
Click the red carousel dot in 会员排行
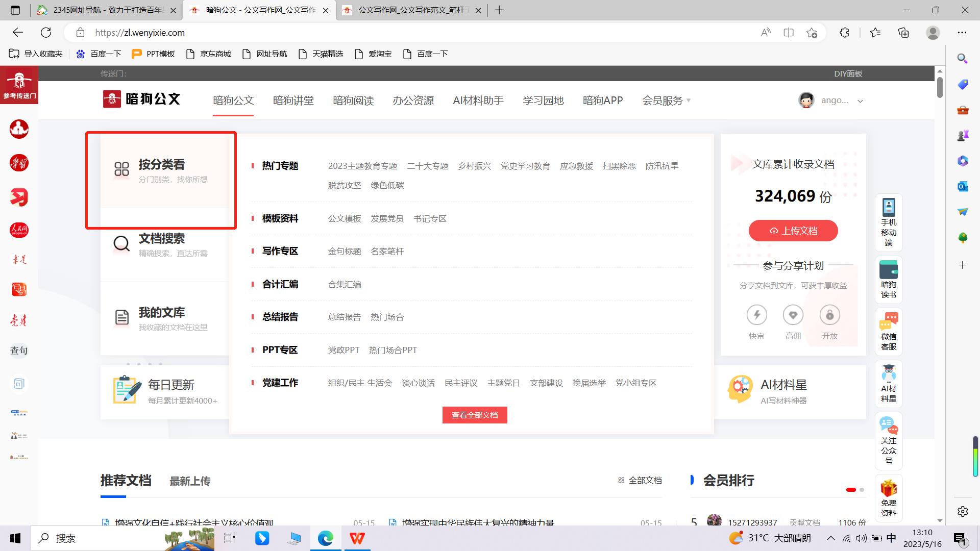tap(851, 490)
